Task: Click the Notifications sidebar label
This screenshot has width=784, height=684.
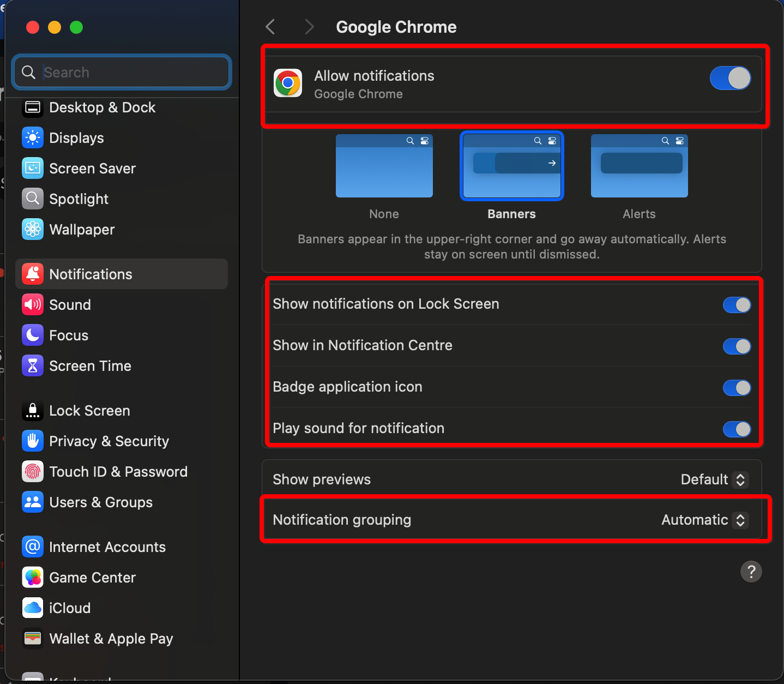Action: coord(91,274)
